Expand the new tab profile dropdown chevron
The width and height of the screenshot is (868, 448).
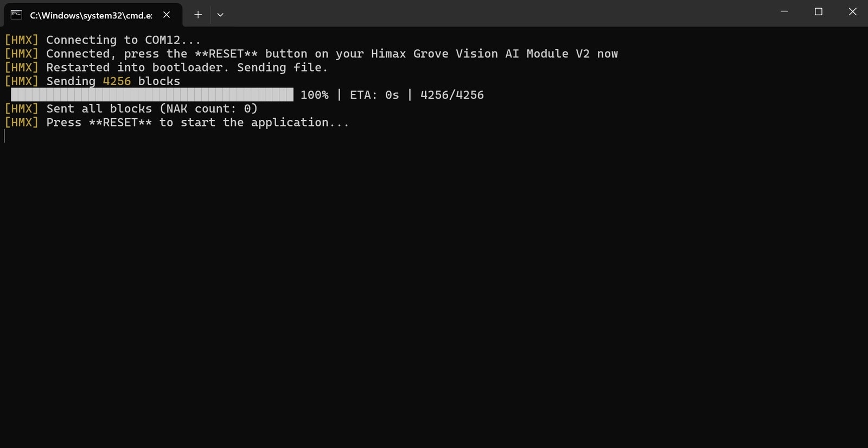[220, 15]
